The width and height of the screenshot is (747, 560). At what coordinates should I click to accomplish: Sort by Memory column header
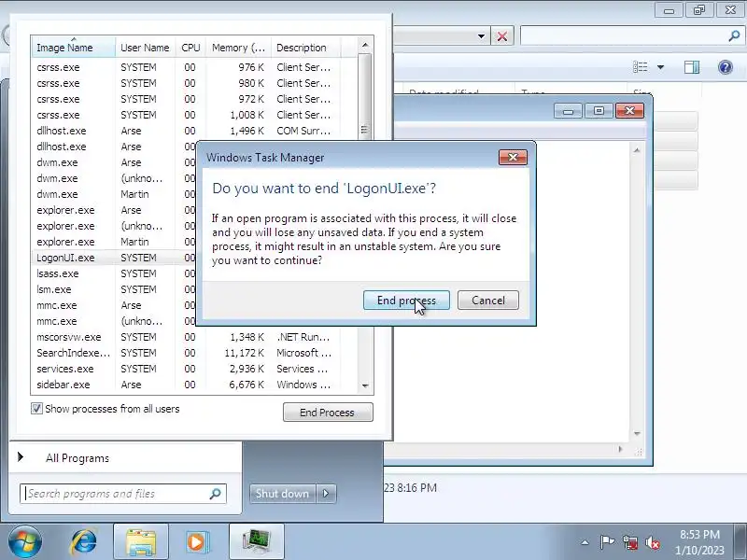point(239,48)
